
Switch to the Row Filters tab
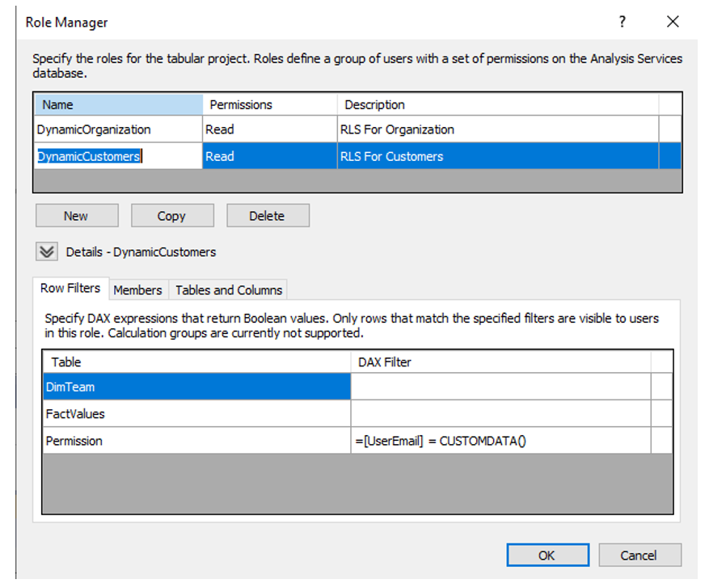pyautogui.click(x=70, y=288)
